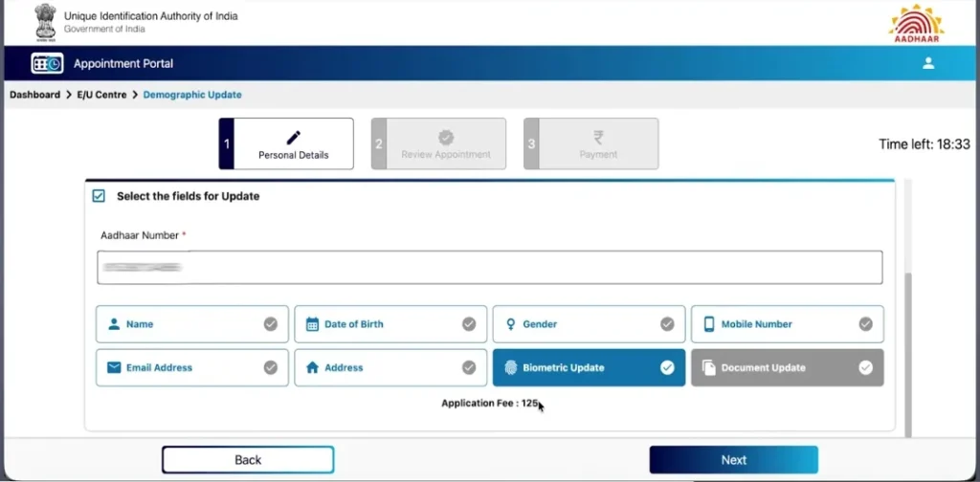This screenshot has width=980, height=482.
Task: Return to Dashboard via breadcrumb
Action: [35, 95]
